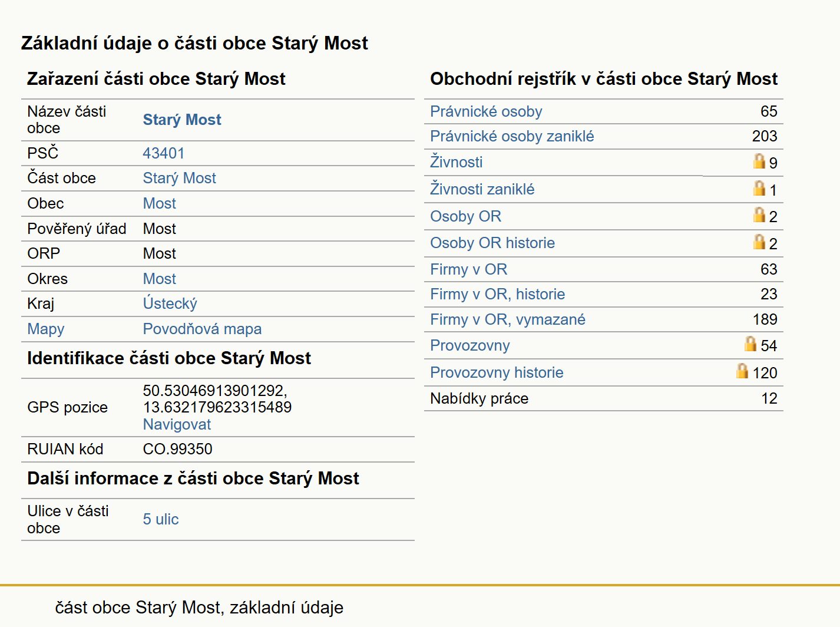Click Navigovat under GPS pozice
840x627 pixels.
click(177, 424)
